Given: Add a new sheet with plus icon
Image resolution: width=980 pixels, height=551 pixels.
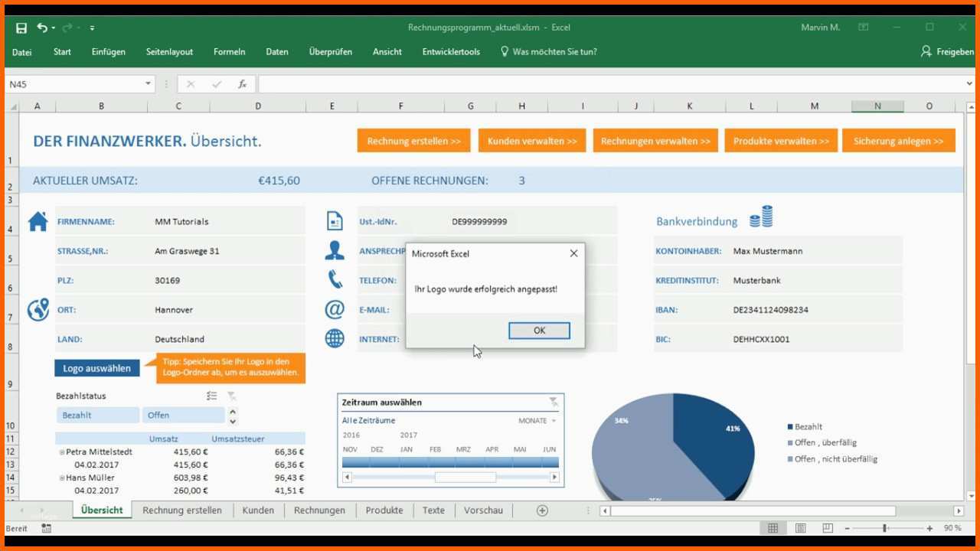Looking at the screenshot, I should pos(542,510).
